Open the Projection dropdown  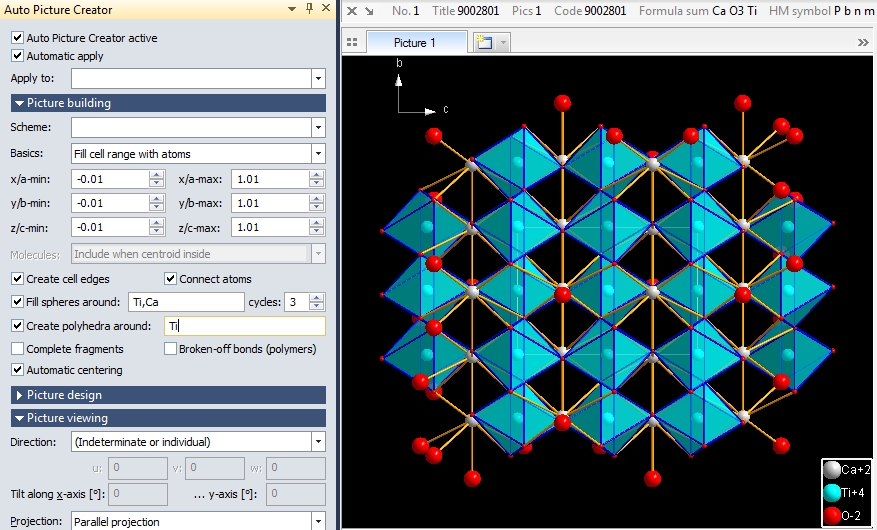tap(318, 521)
